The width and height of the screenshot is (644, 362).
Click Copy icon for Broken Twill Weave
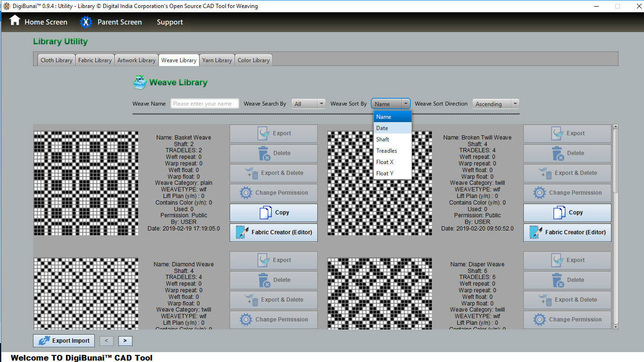560,213
